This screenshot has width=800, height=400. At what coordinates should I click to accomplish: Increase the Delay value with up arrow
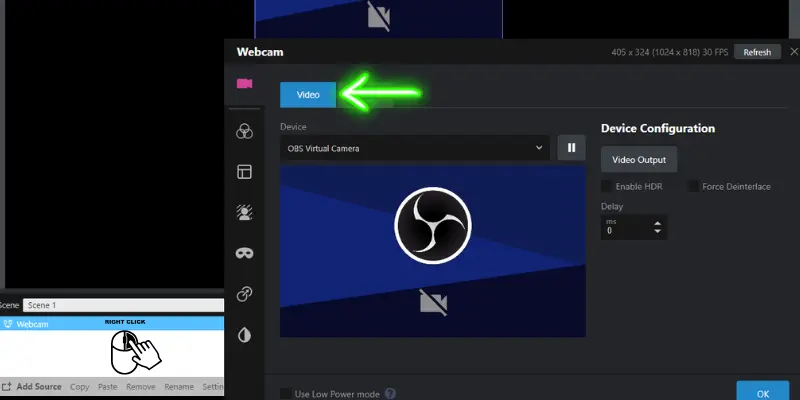coord(658,223)
